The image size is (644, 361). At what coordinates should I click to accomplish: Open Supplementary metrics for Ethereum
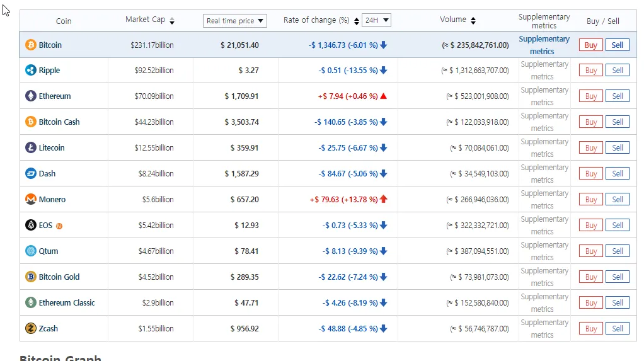click(x=544, y=96)
